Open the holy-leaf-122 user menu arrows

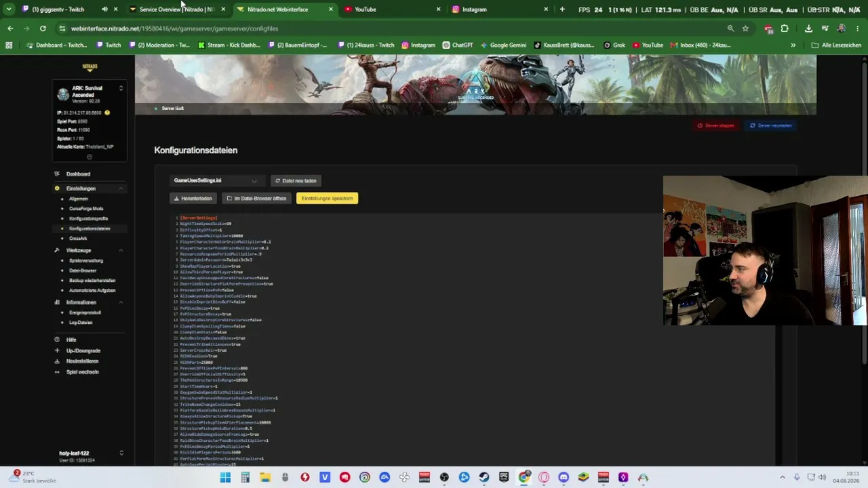121,453
